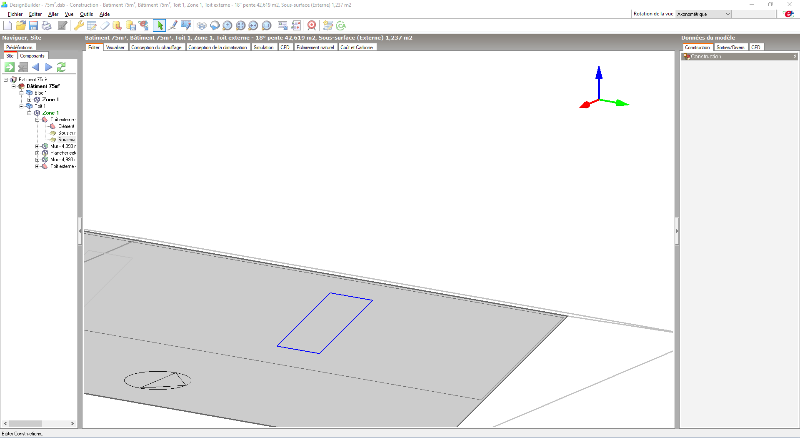This screenshot has width=800, height=438.
Task: Click the Save disk icon
Action: (x=33, y=25)
